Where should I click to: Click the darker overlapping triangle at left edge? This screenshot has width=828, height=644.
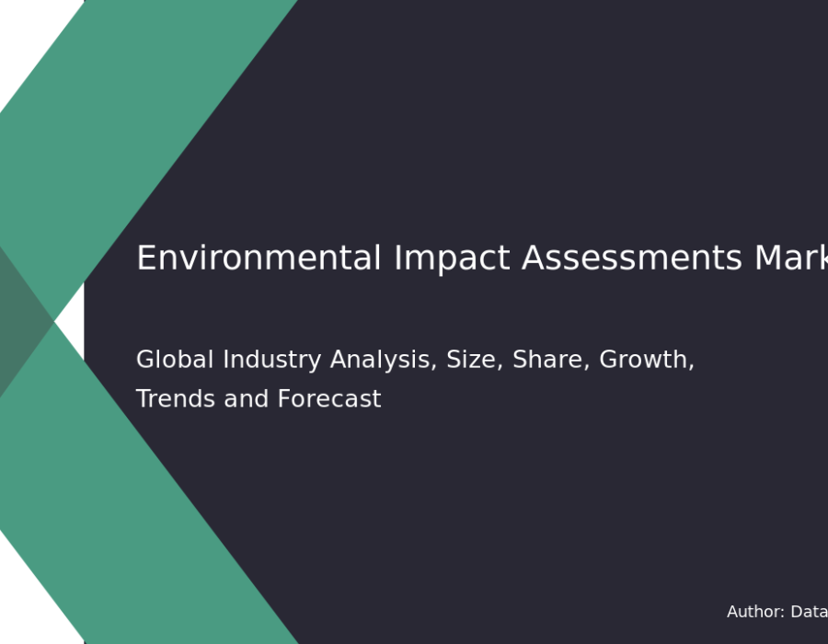coord(20,322)
